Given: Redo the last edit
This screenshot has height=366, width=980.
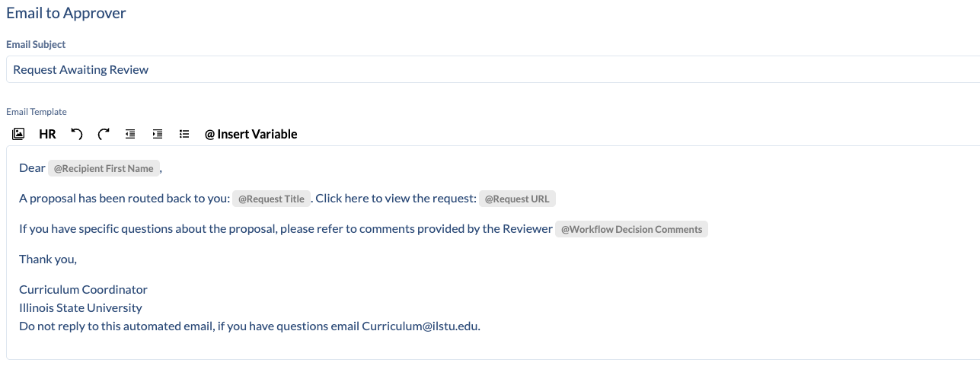Looking at the screenshot, I should 104,134.
